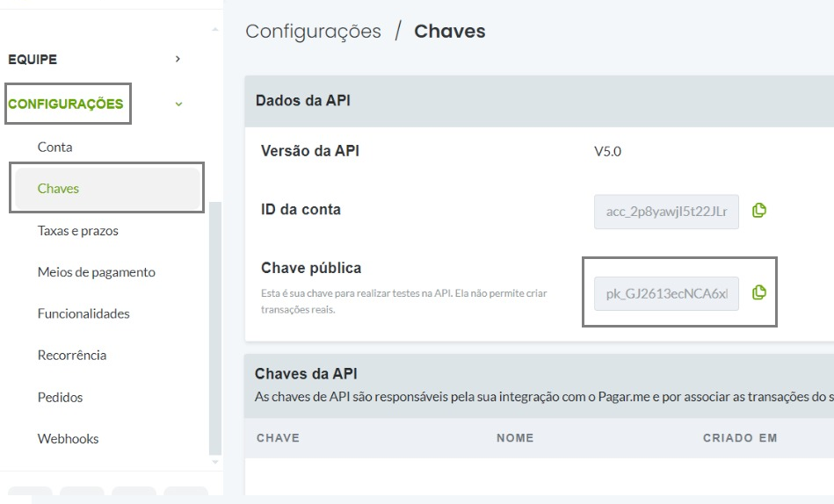Image resolution: width=834 pixels, height=504 pixels.
Task: Click the sidebar scroll-up arrow
Action: coord(215,29)
